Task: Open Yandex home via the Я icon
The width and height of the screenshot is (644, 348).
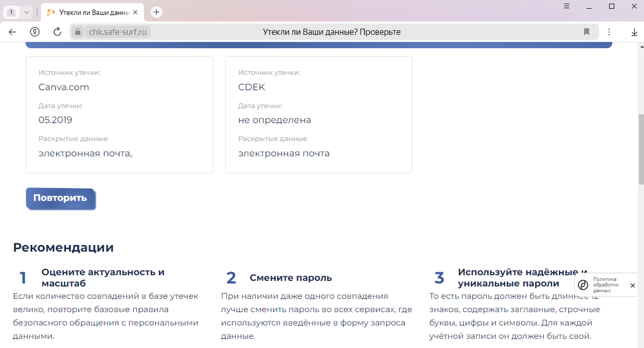Action: tap(35, 32)
